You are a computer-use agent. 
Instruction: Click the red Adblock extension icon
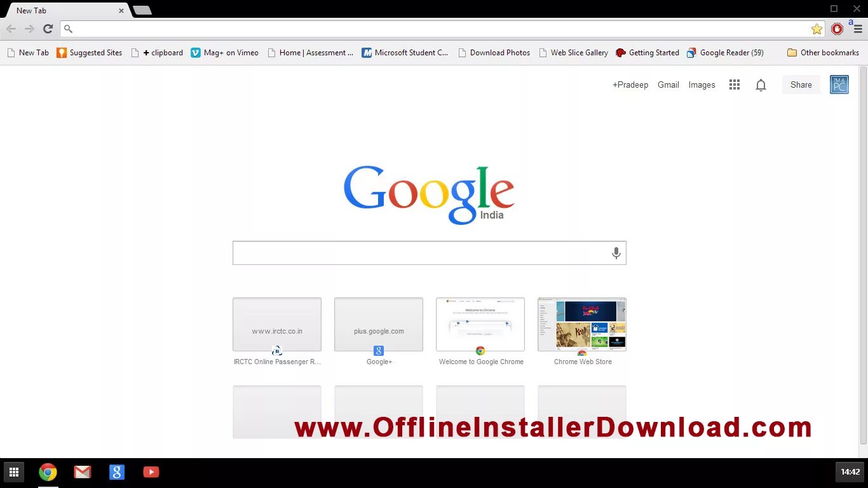click(x=837, y=29)
